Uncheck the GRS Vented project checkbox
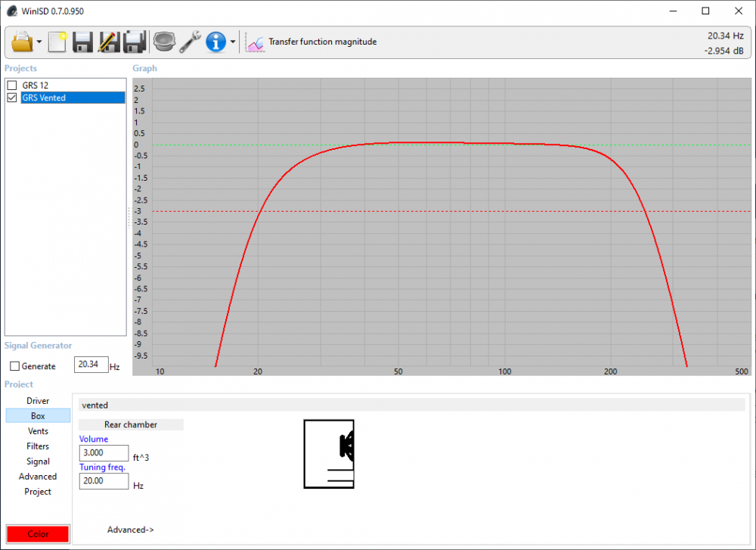Image resolution: width=756 pixels, height=550 pixels. pos(12,98)
